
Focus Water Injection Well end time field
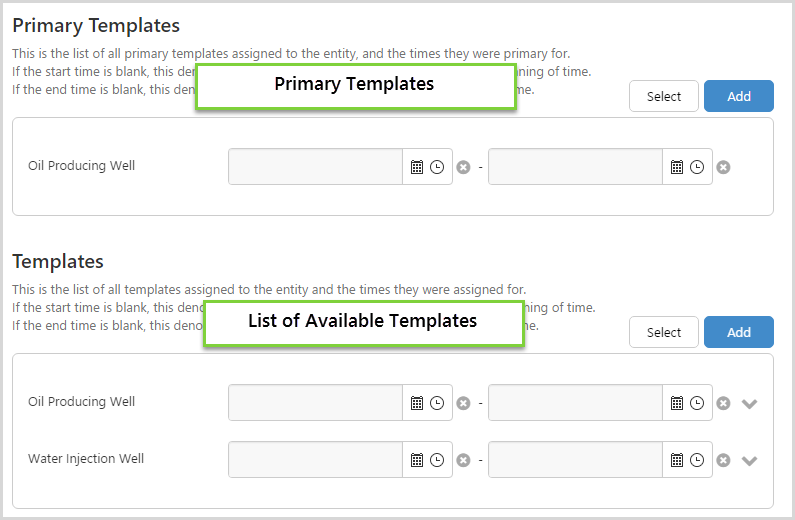pos(575,460)
